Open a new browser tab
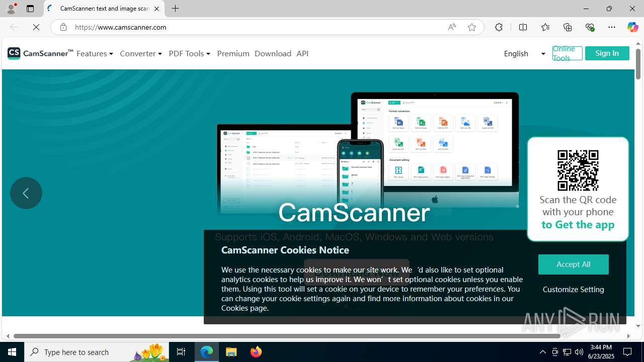The width and height of the screenshot is (644, 362). 175,9
